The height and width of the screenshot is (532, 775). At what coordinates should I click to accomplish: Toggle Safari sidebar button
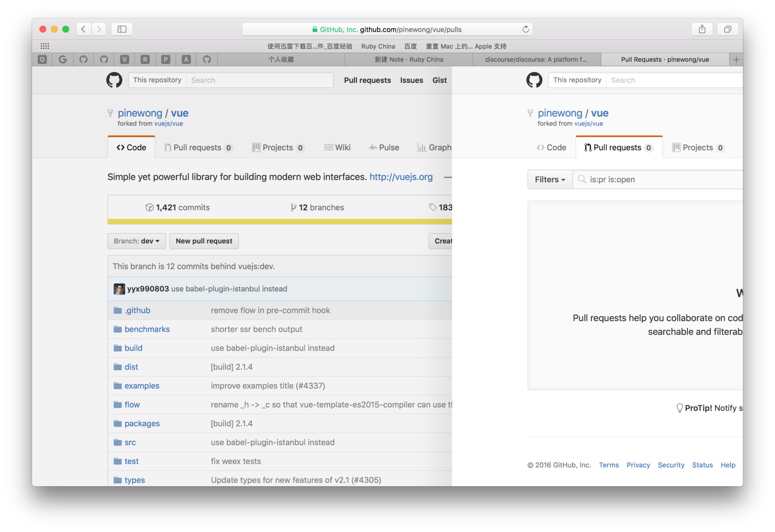pos(122,29)
